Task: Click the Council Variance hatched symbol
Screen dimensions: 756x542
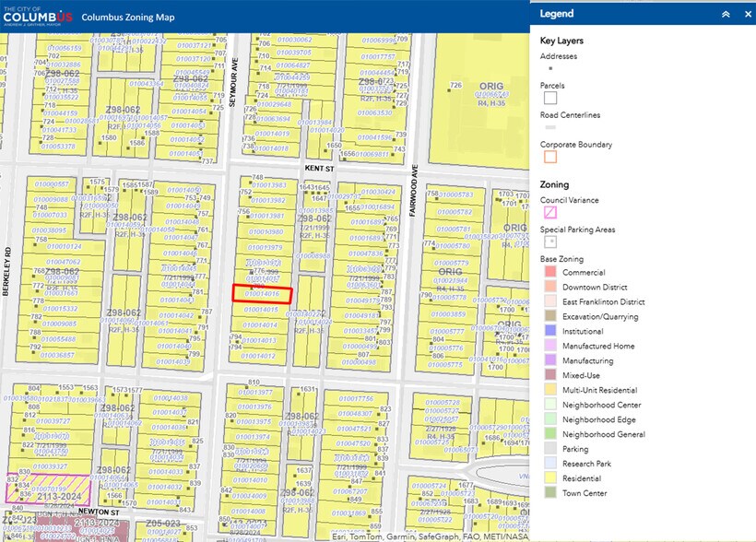Action: [550, 214]
